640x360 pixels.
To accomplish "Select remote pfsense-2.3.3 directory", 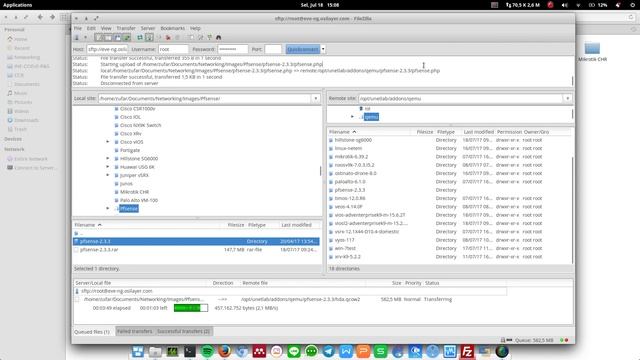I will pos(350,190).
